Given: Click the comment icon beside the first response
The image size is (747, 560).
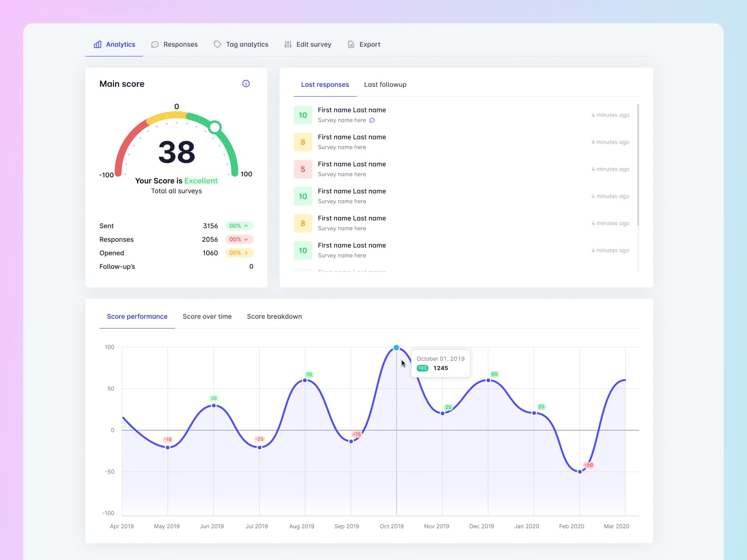Looking at the screenshot, I should click(x=372, y=120).
